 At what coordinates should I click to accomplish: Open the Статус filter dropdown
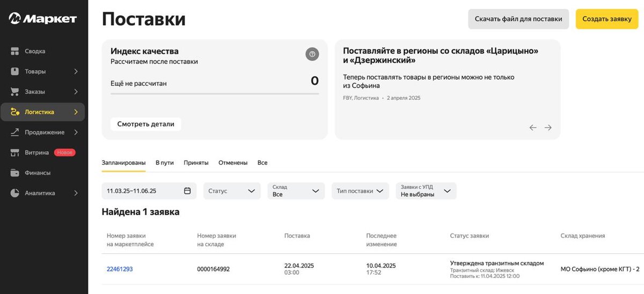pos(232,191)
